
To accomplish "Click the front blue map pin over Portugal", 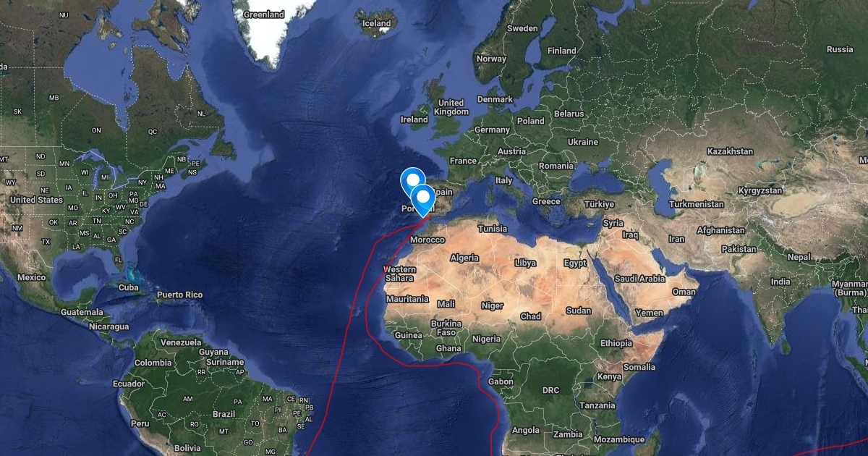I will pos(422,198).
